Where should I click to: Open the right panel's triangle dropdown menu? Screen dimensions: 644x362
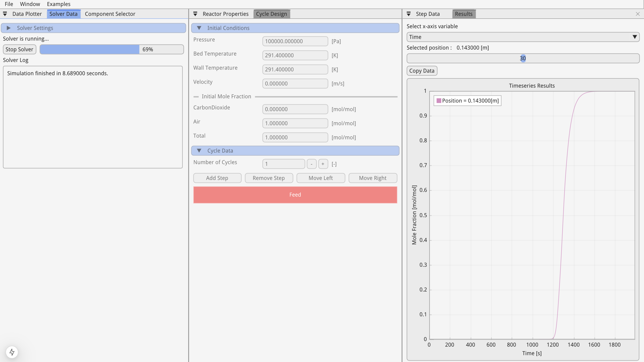408,14
